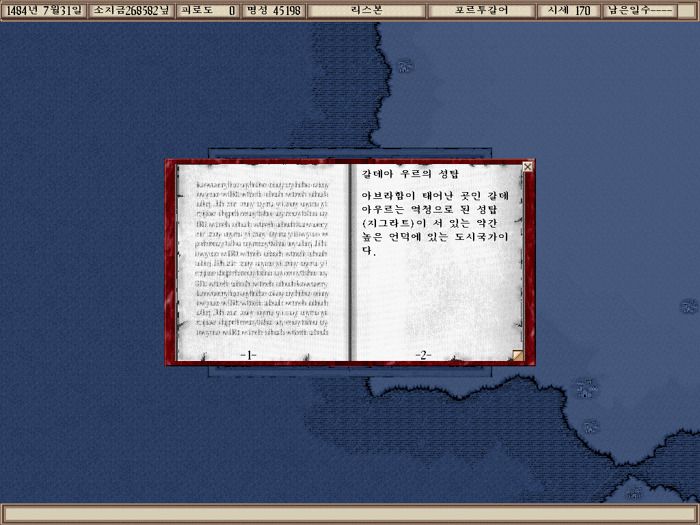The image size is (700, 525).
Task: Click the 남은일수---- remaining days display
Action: click(x=639, y=10)
